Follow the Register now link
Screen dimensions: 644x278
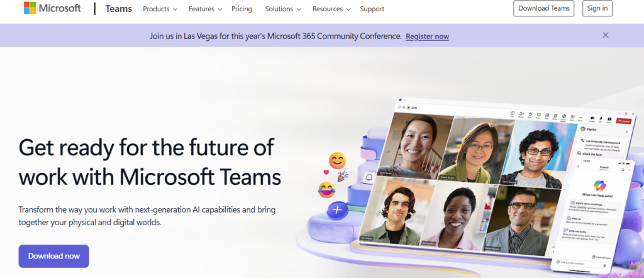coord(427,36)
